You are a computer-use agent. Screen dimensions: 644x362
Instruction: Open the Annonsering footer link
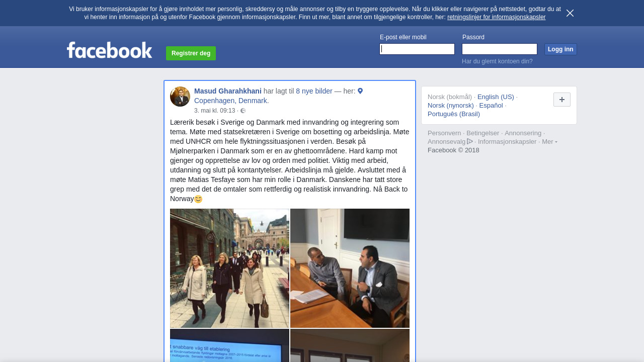click(523, 133)
